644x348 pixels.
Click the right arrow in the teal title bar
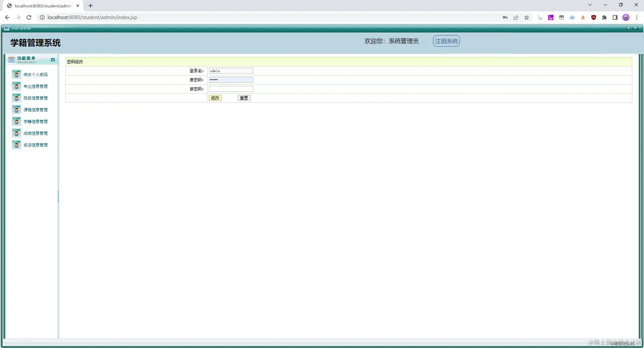[x=635, y=28]
